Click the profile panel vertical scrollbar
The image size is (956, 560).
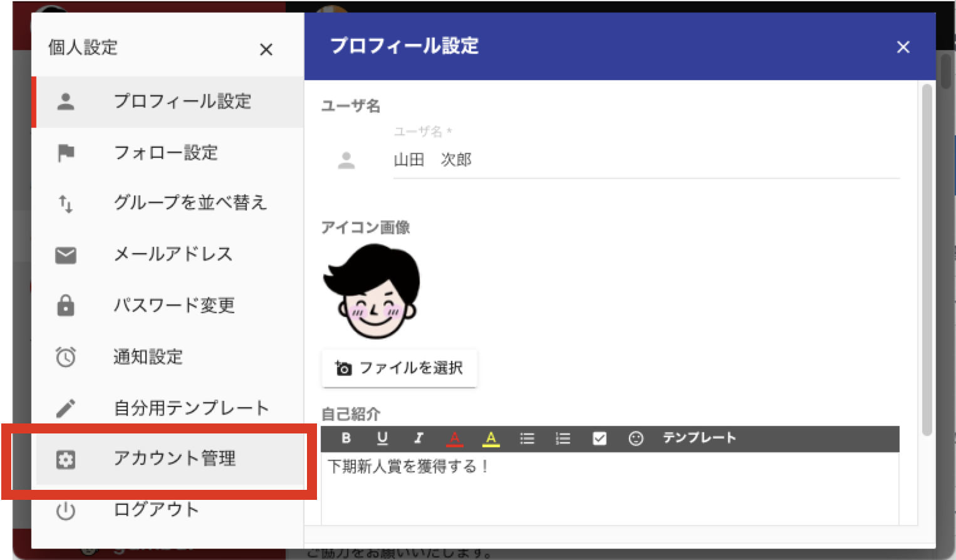(927, 260)
